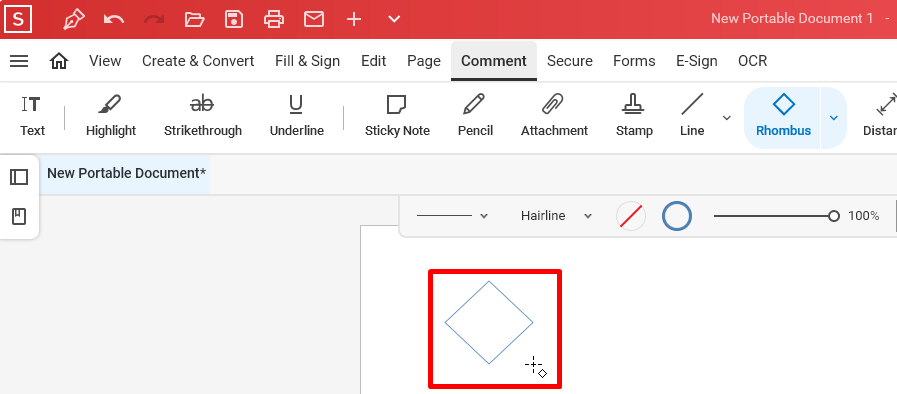Open the Secure tab
897x394 pixels.
click(570, 61)
